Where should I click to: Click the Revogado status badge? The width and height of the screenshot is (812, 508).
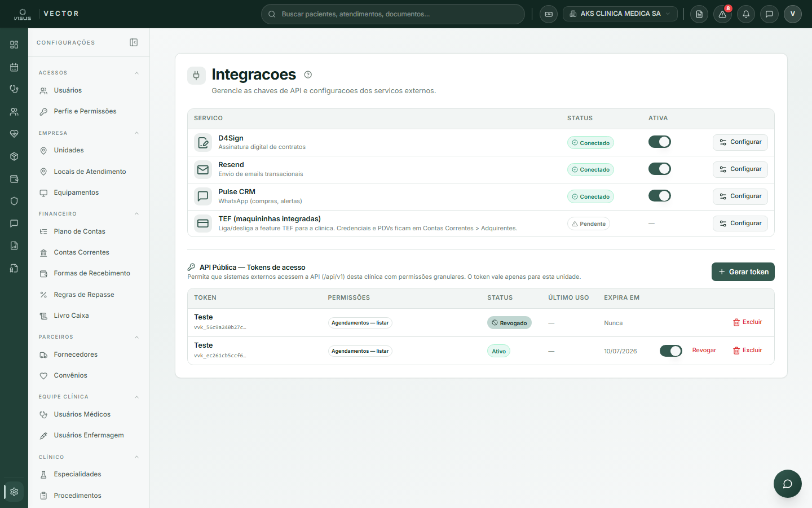click(x=509, y=323)
